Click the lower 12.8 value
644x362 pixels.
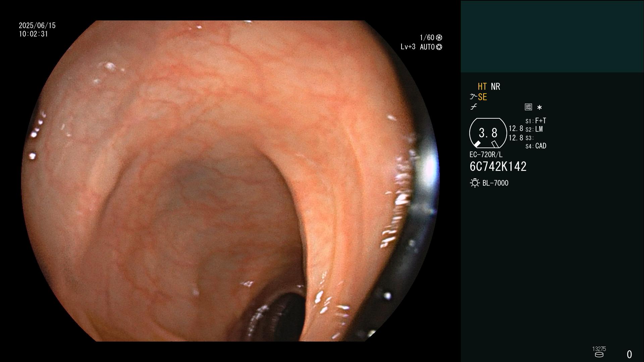pyautogui.click(x=516, y=138)
